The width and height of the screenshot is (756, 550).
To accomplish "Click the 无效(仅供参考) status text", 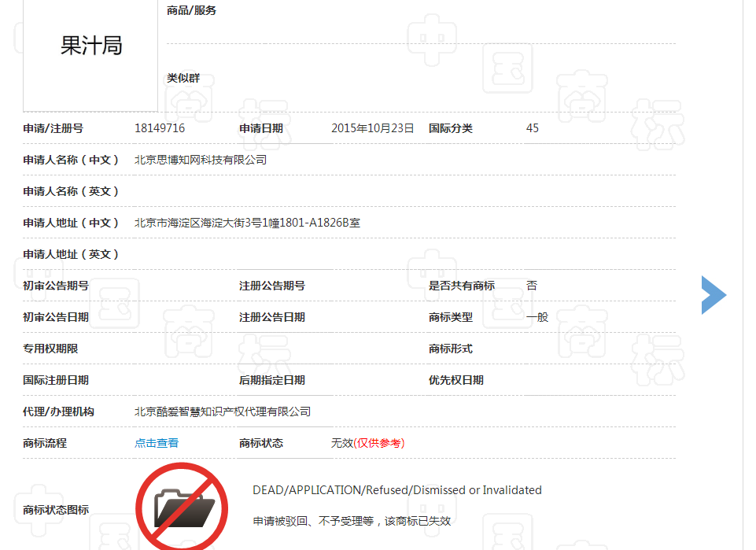I will (x=367, y=442).
